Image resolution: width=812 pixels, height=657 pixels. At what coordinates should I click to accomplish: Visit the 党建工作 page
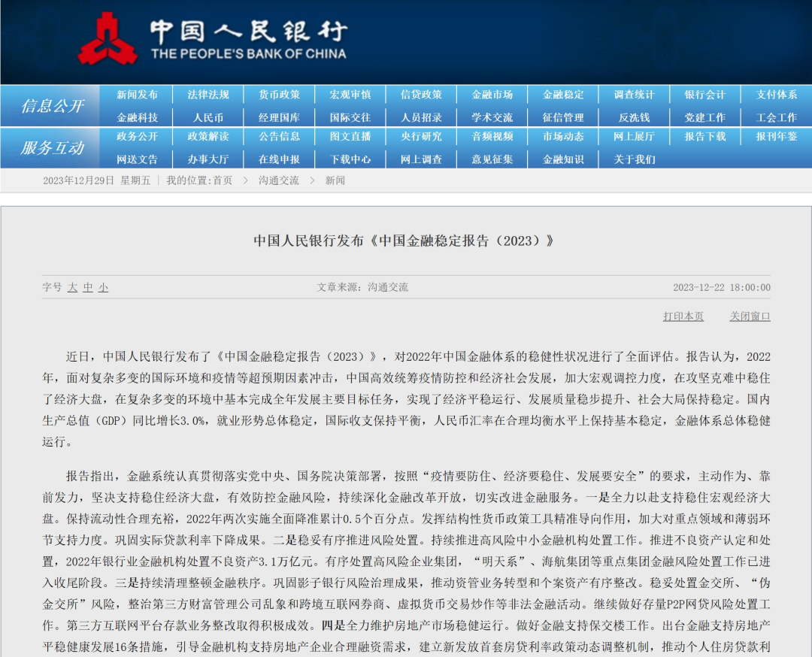point(705,117)
